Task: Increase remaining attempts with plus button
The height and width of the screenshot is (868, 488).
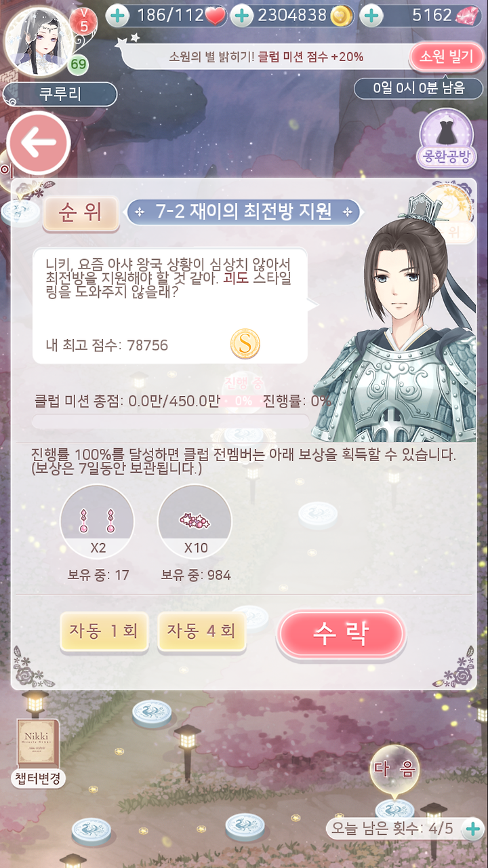Action: 472,828
